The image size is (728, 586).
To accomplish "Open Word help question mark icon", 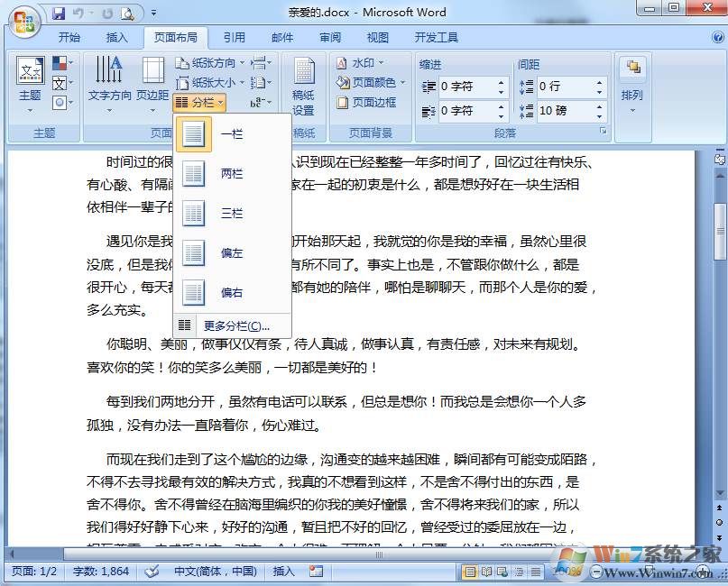I will click(x=718, y=37).
